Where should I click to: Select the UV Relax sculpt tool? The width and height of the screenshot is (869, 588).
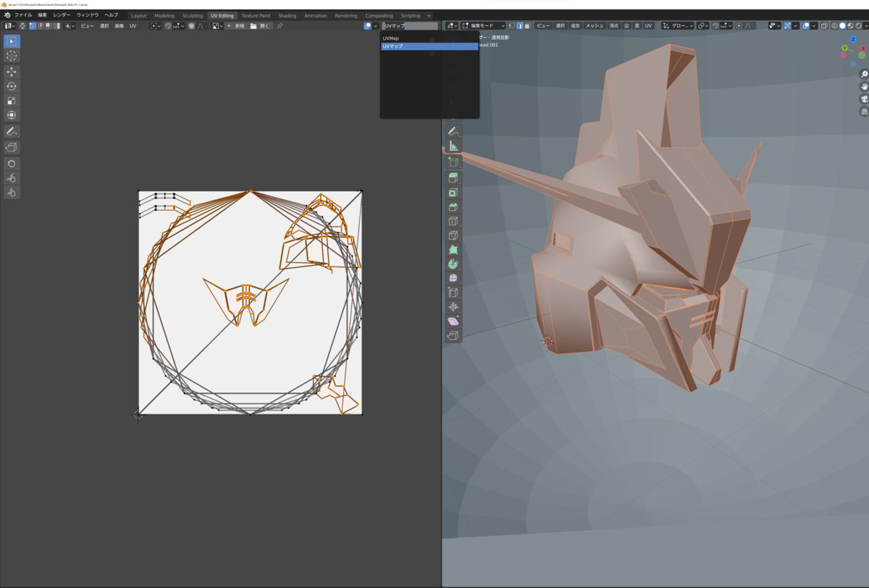pos(12,177)
